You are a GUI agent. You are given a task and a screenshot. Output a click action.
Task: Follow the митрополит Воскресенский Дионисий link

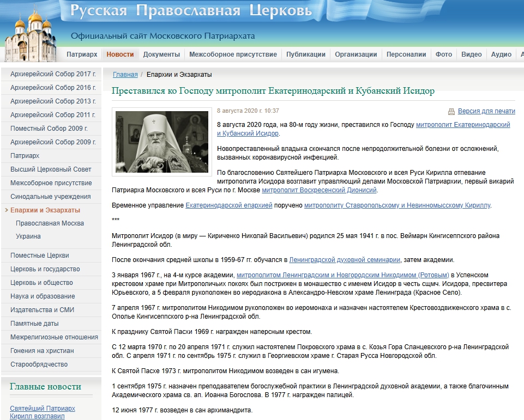click(319, 190)
